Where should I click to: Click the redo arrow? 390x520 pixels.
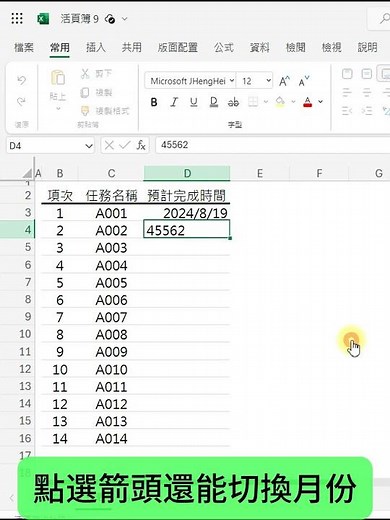pos(22,101)
